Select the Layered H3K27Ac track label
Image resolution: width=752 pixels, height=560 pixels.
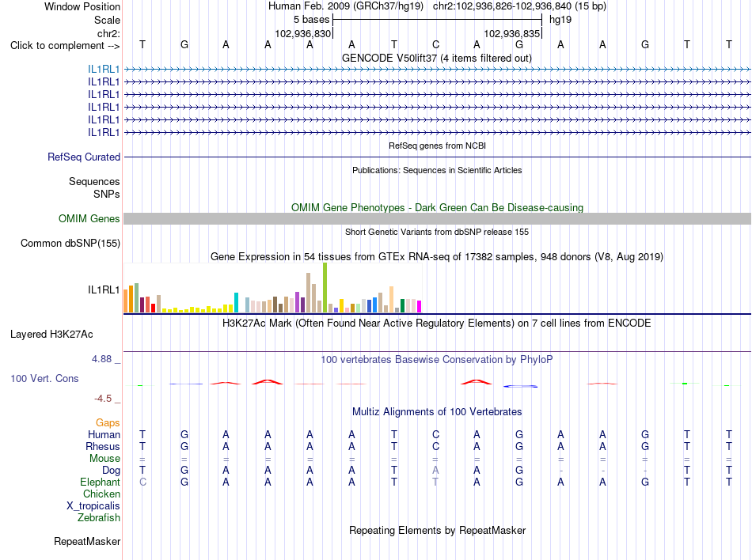[51, 335]
